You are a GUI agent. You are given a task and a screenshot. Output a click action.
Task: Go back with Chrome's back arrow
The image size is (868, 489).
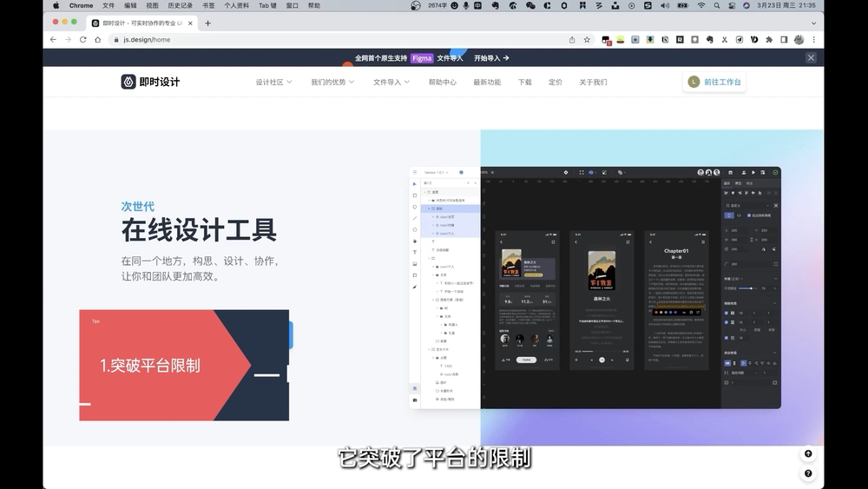click(53, 40)
